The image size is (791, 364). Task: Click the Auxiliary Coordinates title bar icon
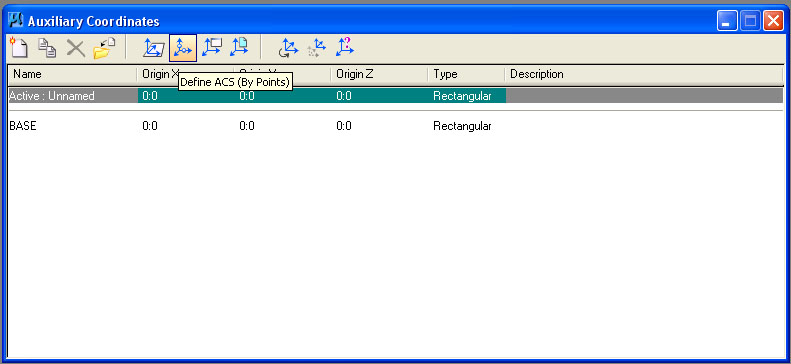[x=16, y=21]
